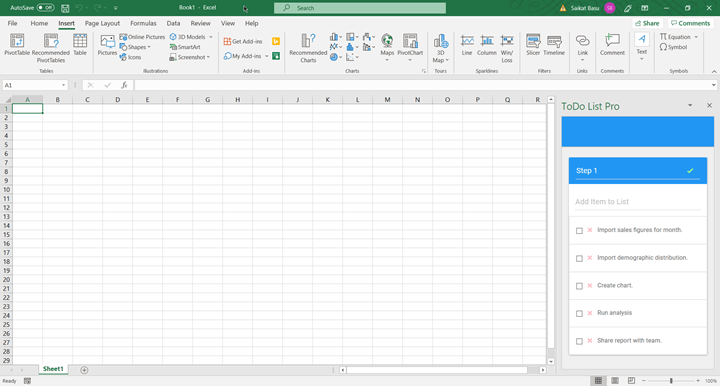Viewport: 720px width, 386px height.
Task: Check 'Run analysis' item
Action: point(579,313)
